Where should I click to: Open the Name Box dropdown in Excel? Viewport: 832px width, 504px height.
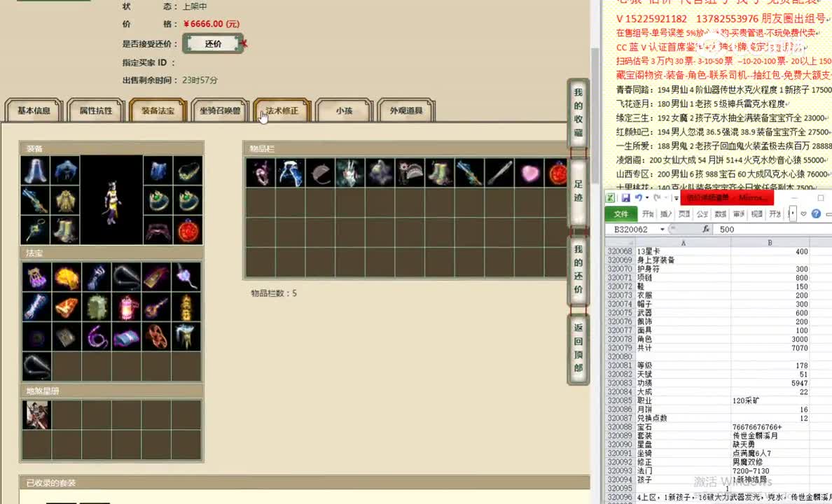662,229
